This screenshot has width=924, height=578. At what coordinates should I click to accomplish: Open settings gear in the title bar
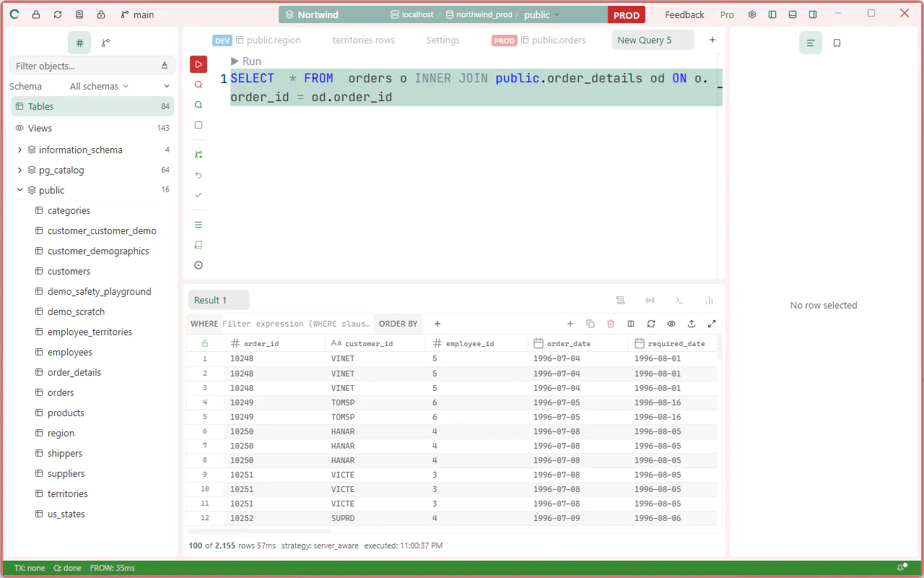(752, 14)
